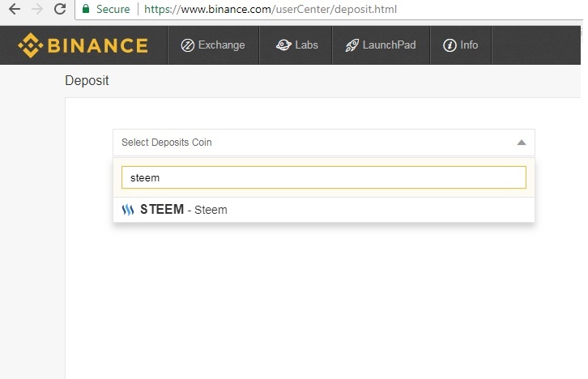This screenshot has width=588, height=379.
Task: Focus the coin search field containing "steem"
Action: pos(323,177)
